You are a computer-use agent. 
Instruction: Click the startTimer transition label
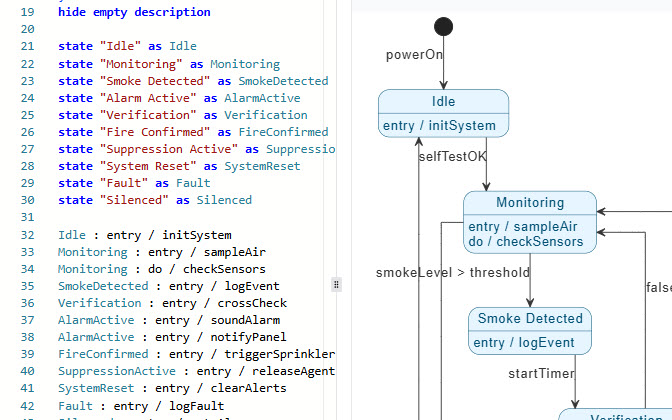(541, 374)
